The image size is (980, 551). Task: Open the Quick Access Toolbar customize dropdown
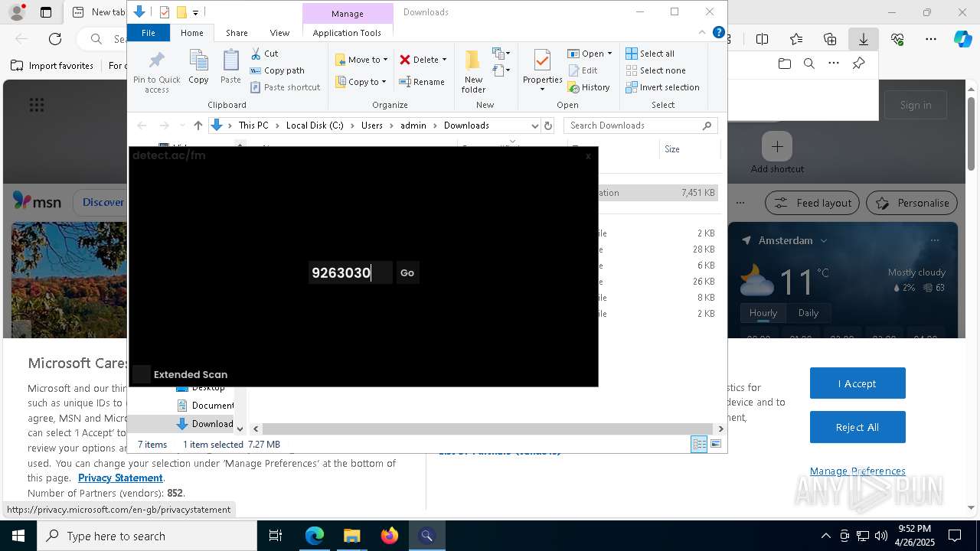[195, 12]
